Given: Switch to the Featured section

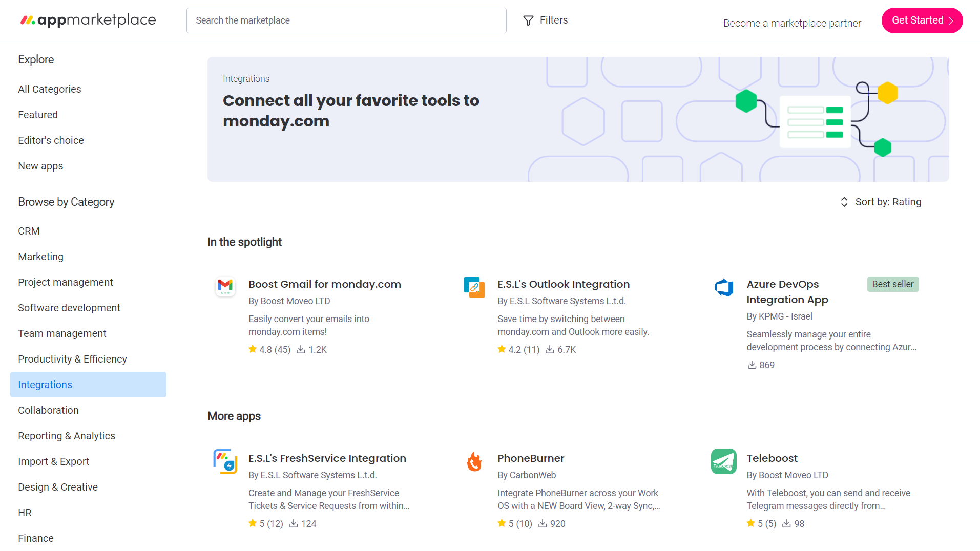Looking at the screenshot, I should pyautogui.click(x=38, y=115).
